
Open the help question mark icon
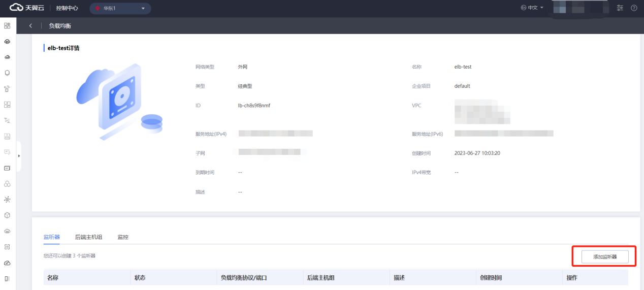(x=634, y=8)
